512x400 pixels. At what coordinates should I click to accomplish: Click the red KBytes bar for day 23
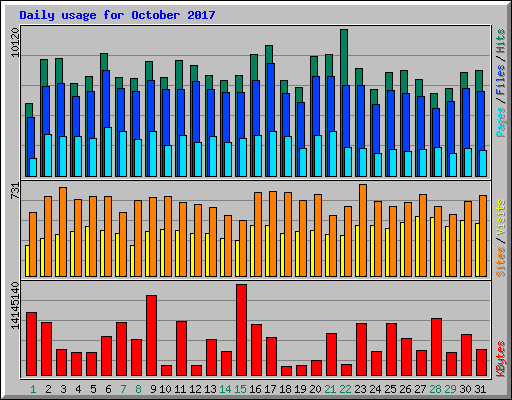(362, 350)
